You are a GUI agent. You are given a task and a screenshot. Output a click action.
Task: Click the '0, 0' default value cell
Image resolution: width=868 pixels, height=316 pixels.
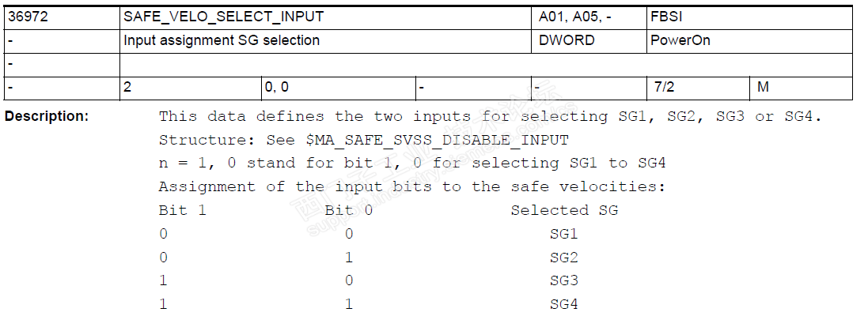(x=277, y=88)
